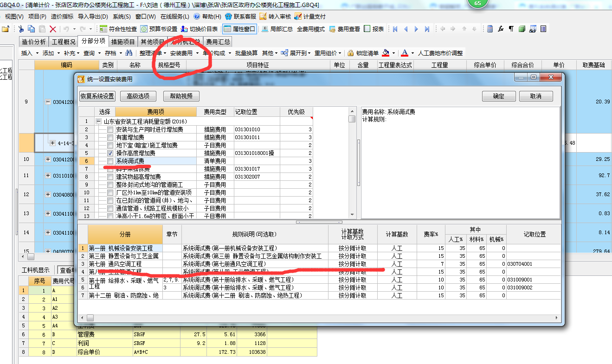Expand row 10 in main table

[x=48, y=159]
